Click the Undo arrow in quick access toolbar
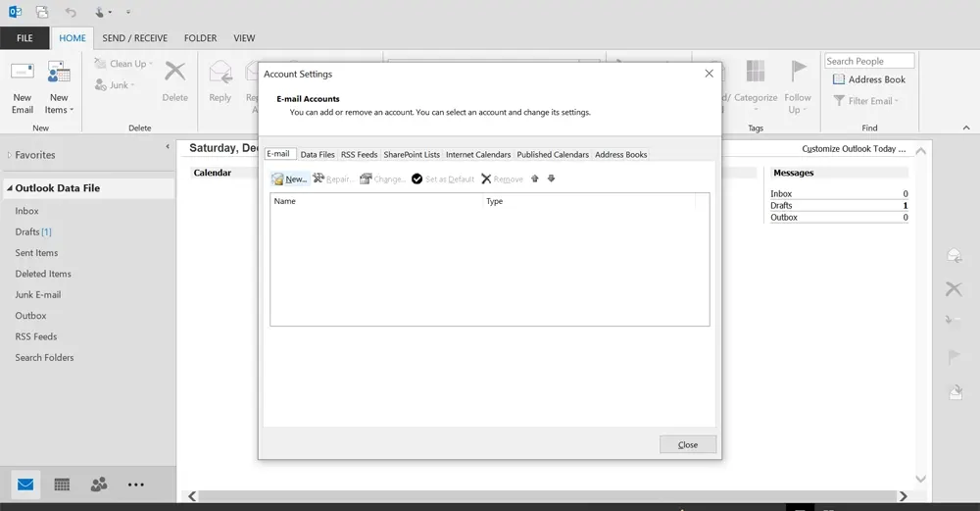The width and height of the screenshot is (980, 511). click(71, 12)
